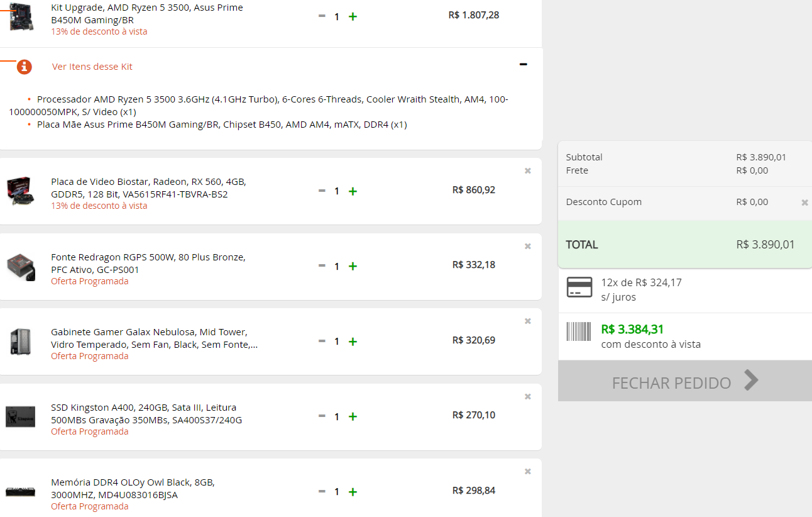The image size is (812, 517).
Task: Click the Oferta Programada label under SSD Kingston
Action: [89, 431]
